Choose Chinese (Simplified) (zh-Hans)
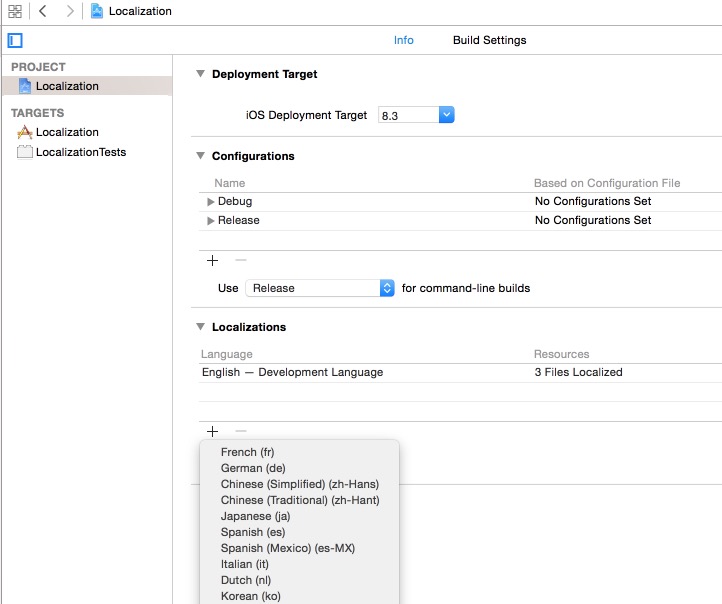722x604 pixels. (299, 484)
